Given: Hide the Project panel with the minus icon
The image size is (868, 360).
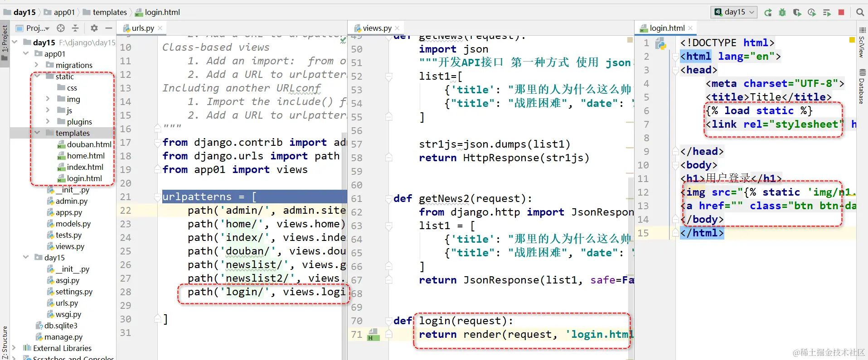Looking at the screenshot, I should coord(108,28).
